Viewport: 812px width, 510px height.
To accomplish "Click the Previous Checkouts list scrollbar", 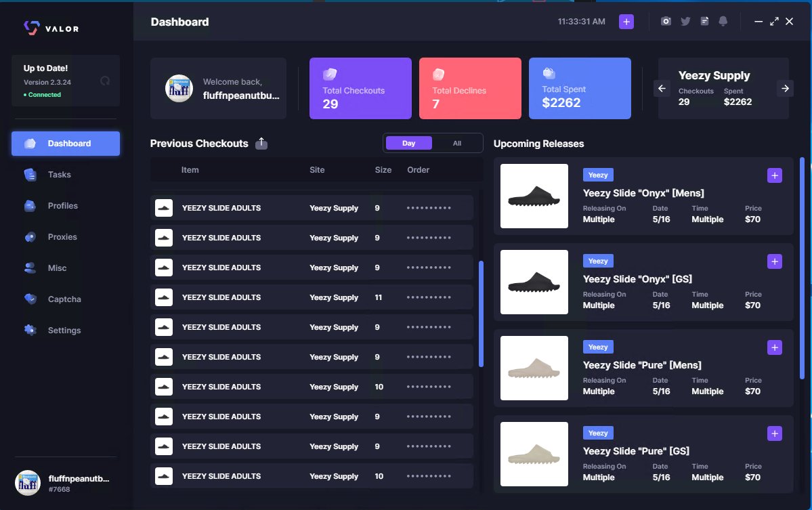I will (481, 314).
